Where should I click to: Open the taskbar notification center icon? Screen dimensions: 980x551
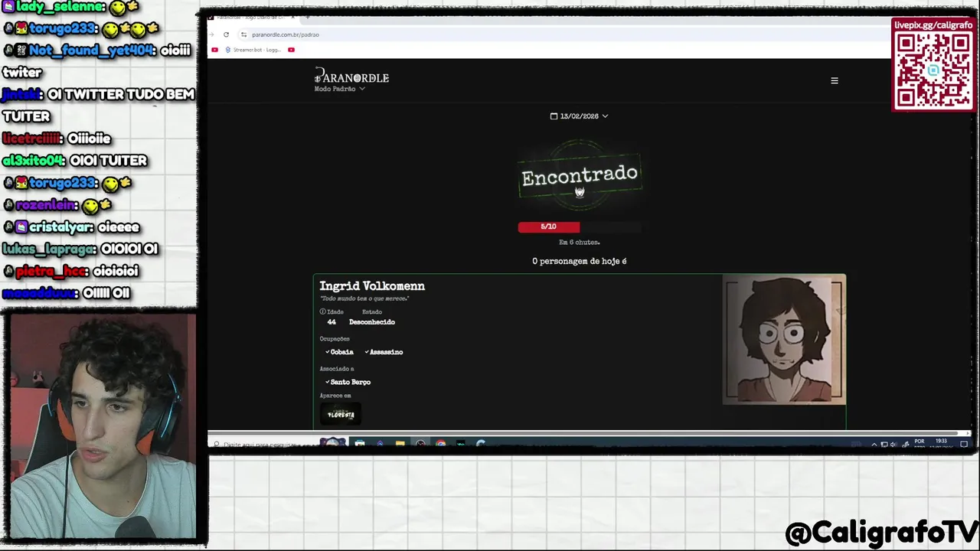point(964,444)
